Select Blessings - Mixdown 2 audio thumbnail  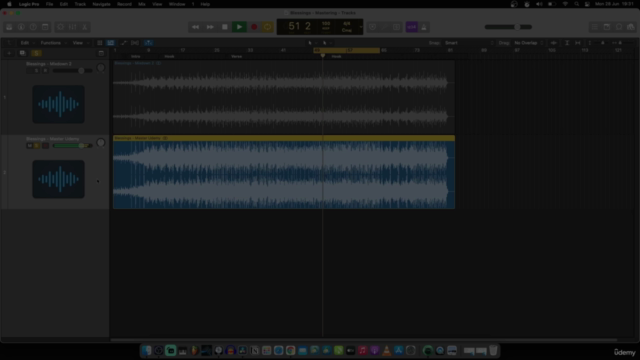click(59, 104)
